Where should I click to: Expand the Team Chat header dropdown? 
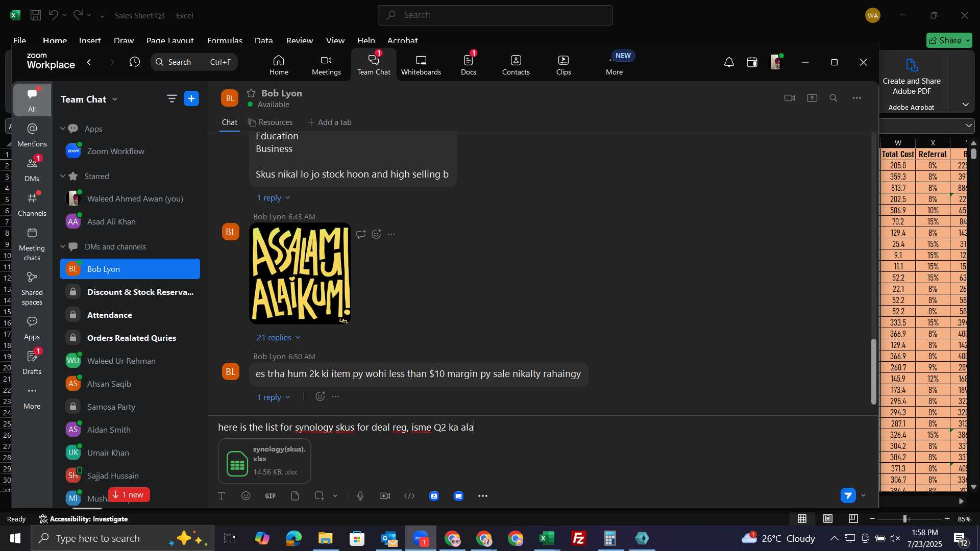coord(115,99)
